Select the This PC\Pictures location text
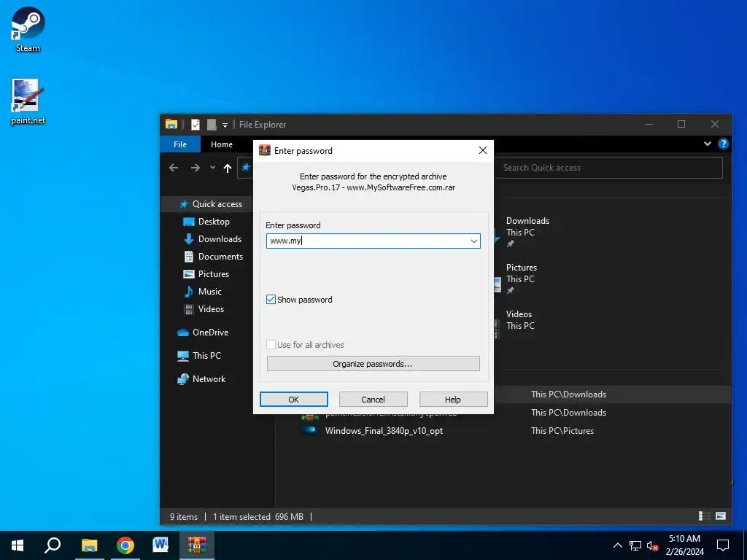The width and height of the screenshot is (747, 560). (562, 430)
